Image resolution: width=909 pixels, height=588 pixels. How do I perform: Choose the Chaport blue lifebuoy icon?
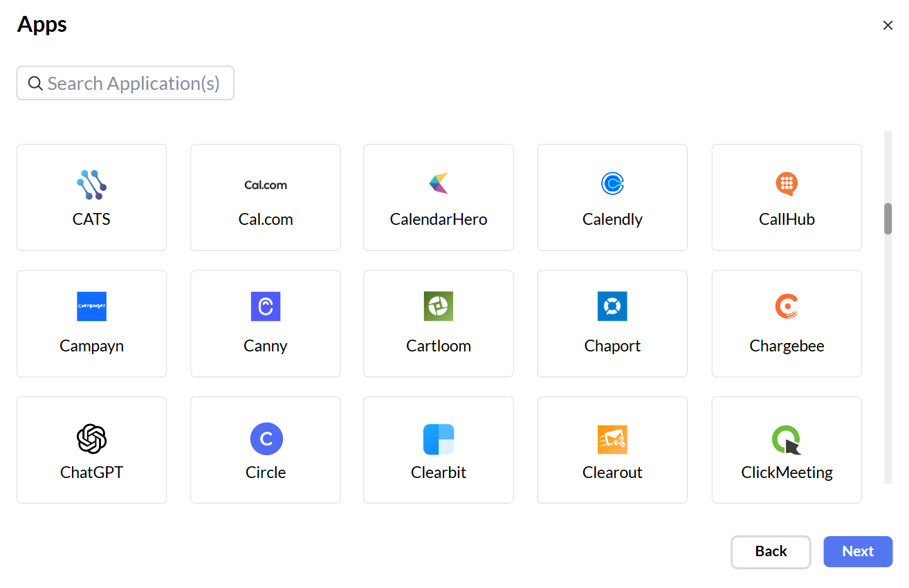coord(612,306)
